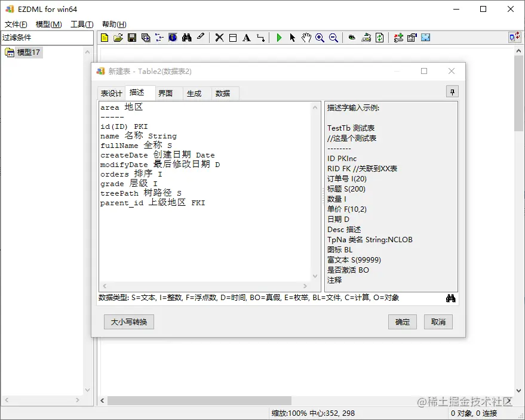Click the wrench with plus icon
Image resolution: width=525 pixels, height=420 pixels.
(398, 38)
